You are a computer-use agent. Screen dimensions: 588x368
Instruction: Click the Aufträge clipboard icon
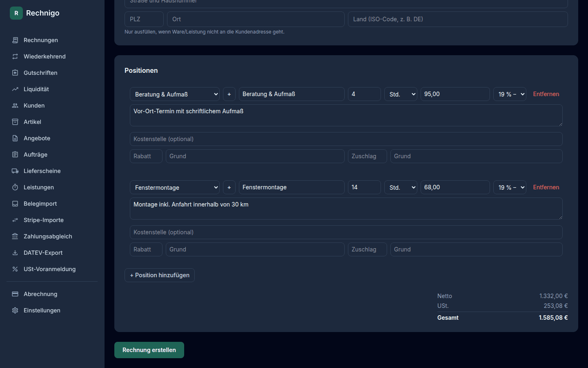tap(15, 155)
